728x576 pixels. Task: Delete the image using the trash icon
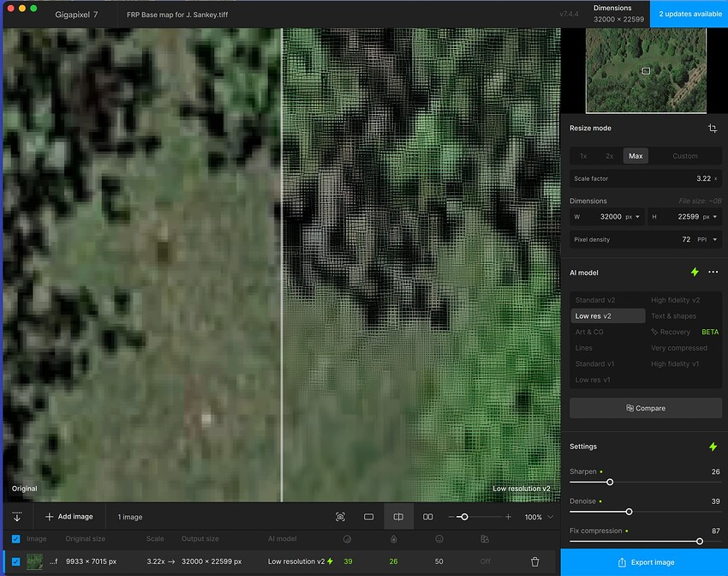(x=535, y=561)
